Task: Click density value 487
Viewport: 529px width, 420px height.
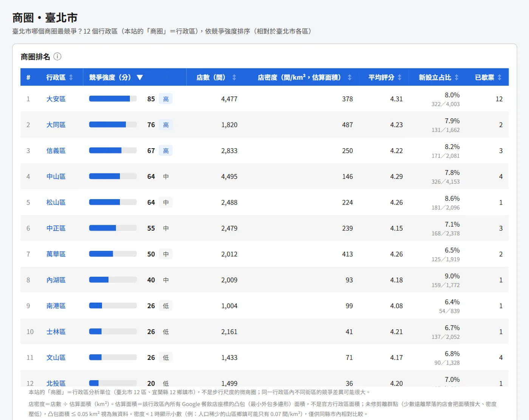Action: pos(348,125)
